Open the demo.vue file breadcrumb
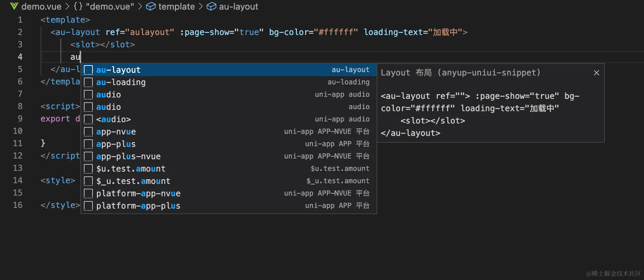 (x=41, y=7)
